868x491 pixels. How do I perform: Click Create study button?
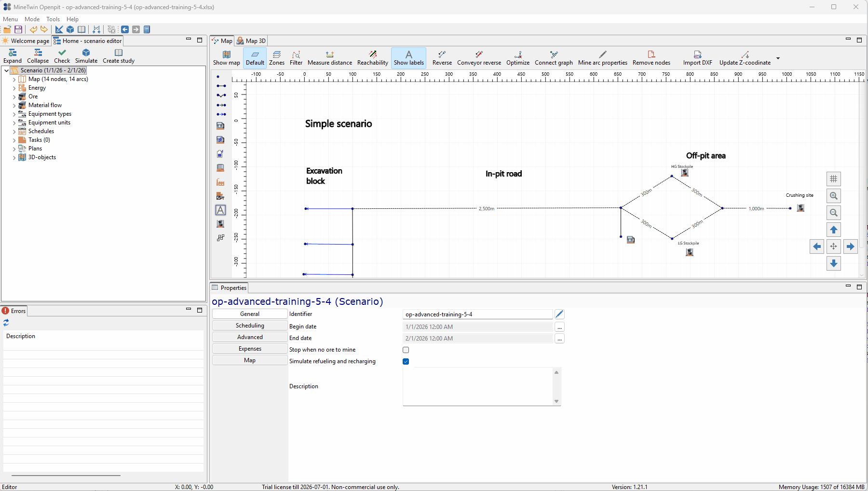[x=119, y=56]
